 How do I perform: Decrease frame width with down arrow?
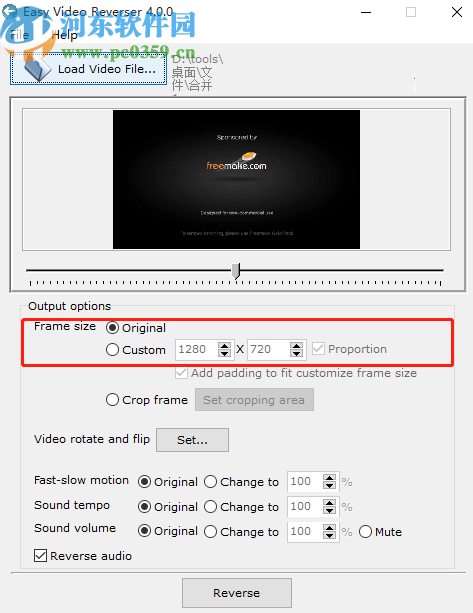point(224,353)
